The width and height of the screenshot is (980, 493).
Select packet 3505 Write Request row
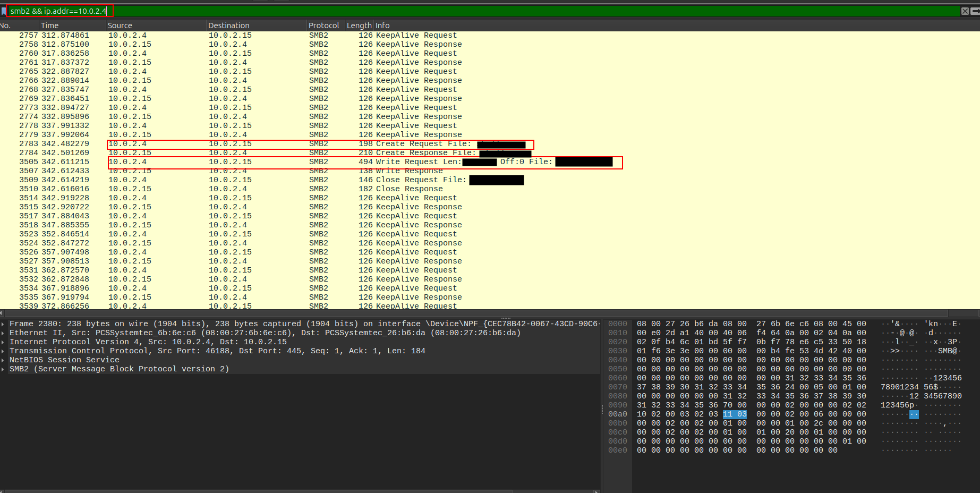point(319,162)
